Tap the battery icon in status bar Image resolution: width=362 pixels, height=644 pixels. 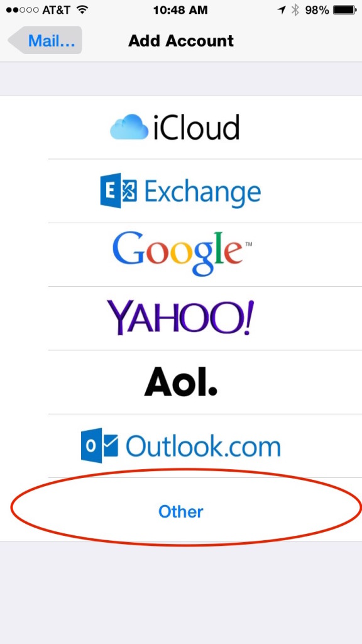345,10
